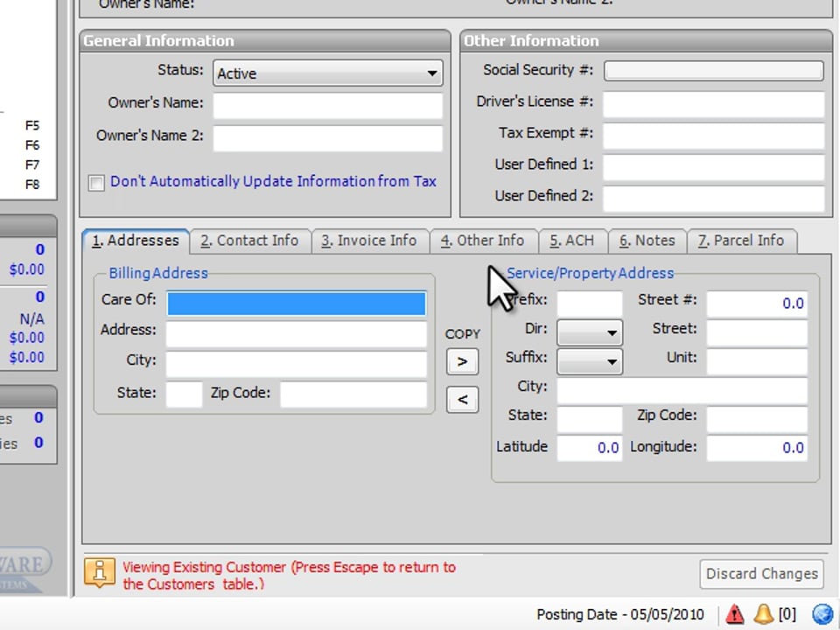840x630 pixels.
Task: Go to the 4. Other Info tab
Action: point(483,241)
